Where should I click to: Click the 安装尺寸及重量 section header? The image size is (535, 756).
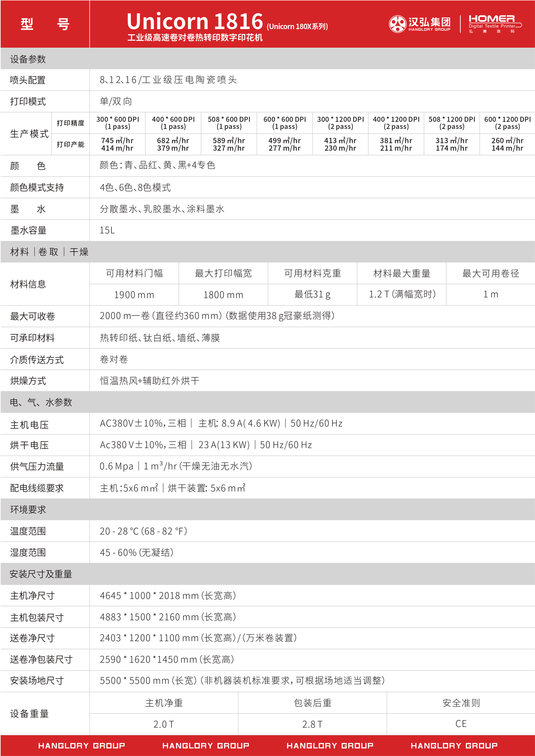(x=41, y=574)
